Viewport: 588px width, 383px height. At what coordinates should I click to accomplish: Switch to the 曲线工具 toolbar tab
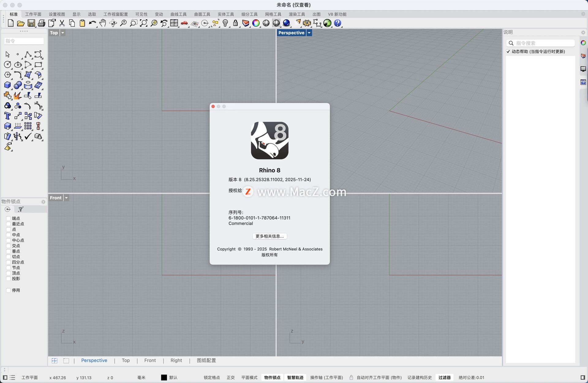click(178, 14)
